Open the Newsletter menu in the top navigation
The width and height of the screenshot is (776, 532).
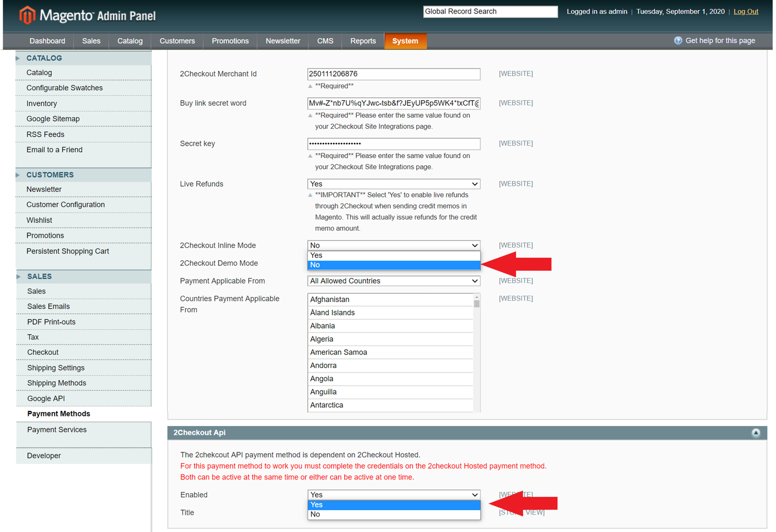[x=283, y=41]
